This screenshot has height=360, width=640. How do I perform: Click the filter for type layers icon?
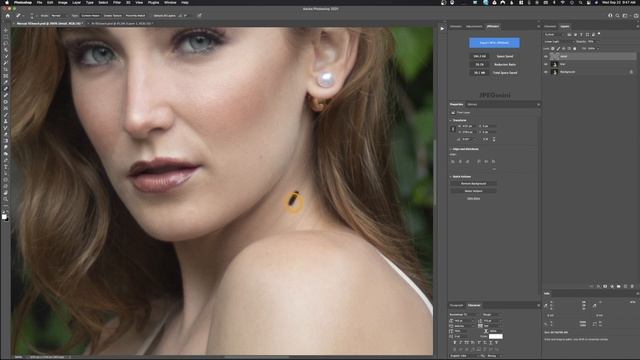[x=581, y=35]
